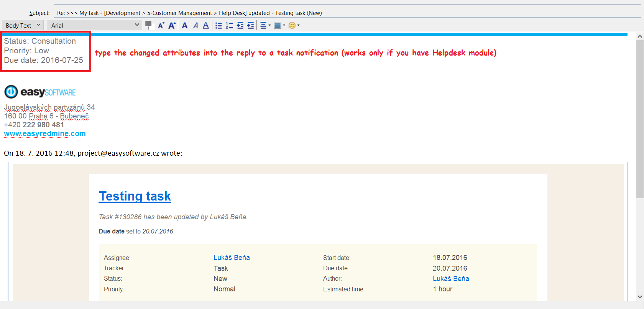Click the address line '160 00 Praha 6 - Bubeneč'
644x309 pixels.
tap(46, 116)
